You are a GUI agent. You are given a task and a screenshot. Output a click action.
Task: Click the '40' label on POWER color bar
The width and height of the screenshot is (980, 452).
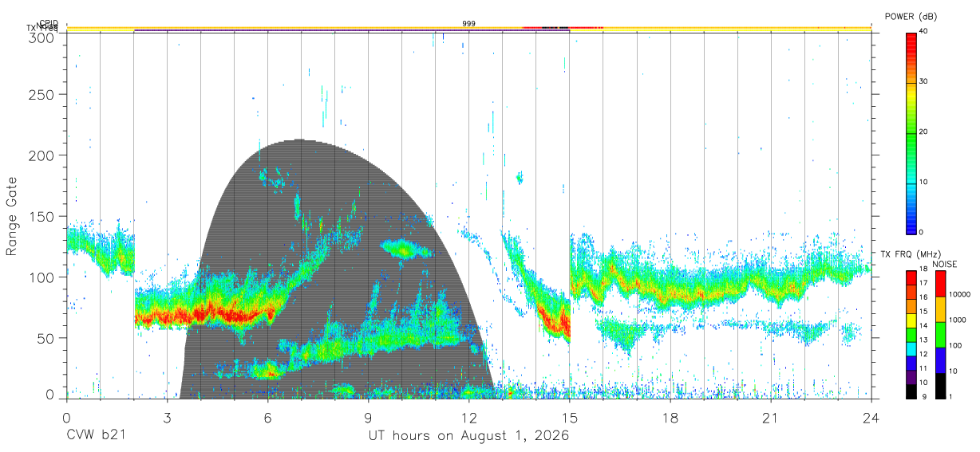pos(922,31)
